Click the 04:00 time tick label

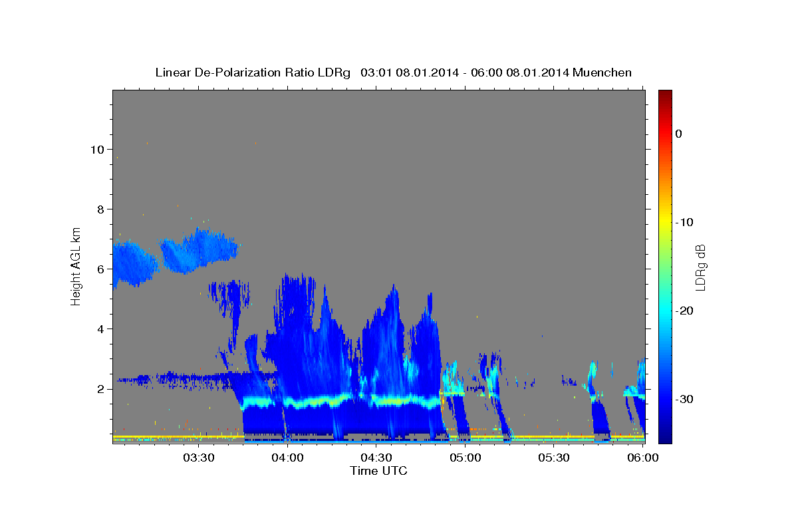tap(287, 458)
